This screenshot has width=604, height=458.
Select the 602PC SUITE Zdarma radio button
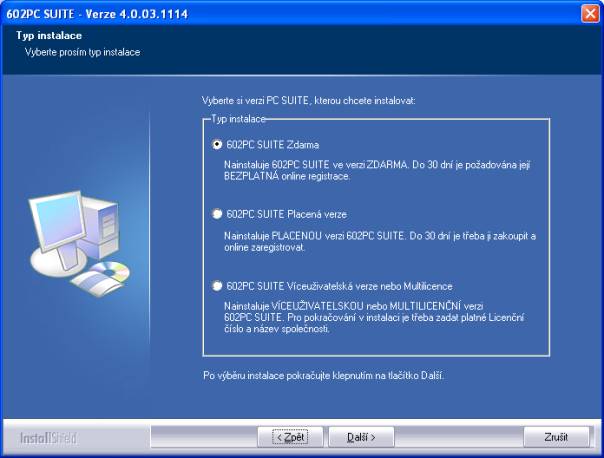pyautogui.click(x=217, y=145)
